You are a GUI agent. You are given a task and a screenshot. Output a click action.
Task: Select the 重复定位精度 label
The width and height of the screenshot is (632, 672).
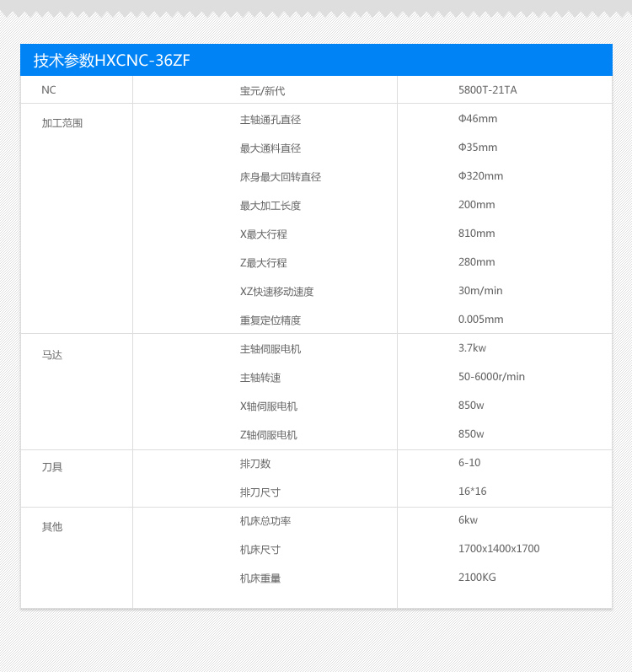[270, 320]
